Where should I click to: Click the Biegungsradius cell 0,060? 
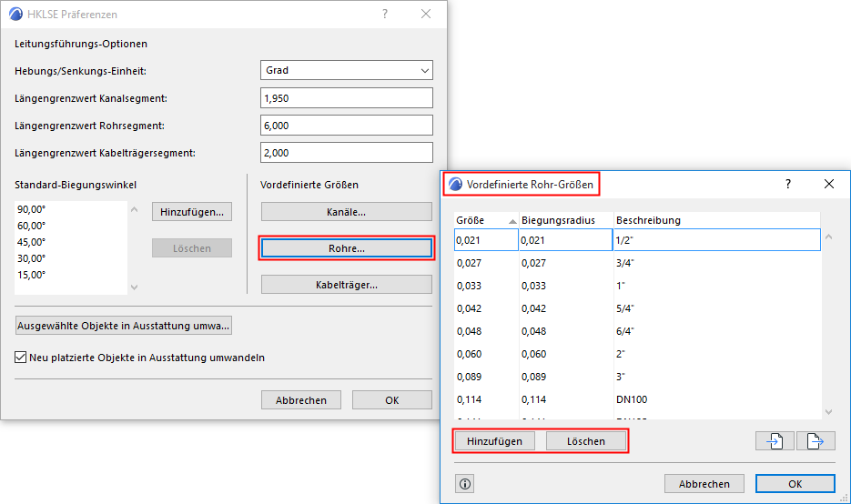[566, 354]
